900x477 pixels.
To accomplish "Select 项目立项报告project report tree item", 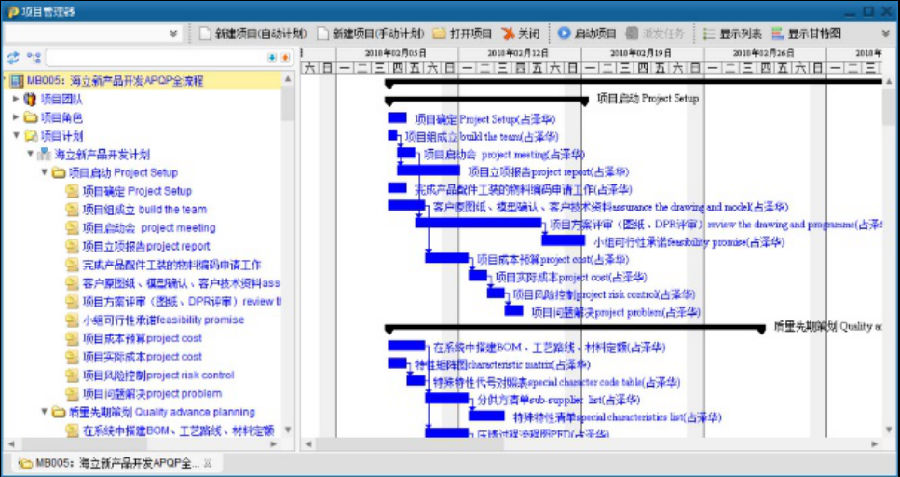I will click(x=146, y=246).
